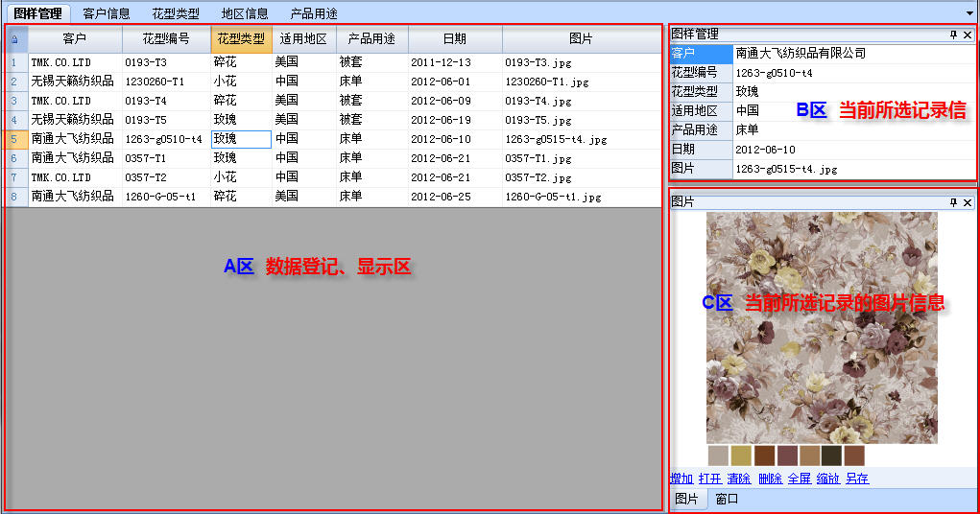980x514 pixels.
Task: Click the 缩放 link
Action: tap(828, 479)
